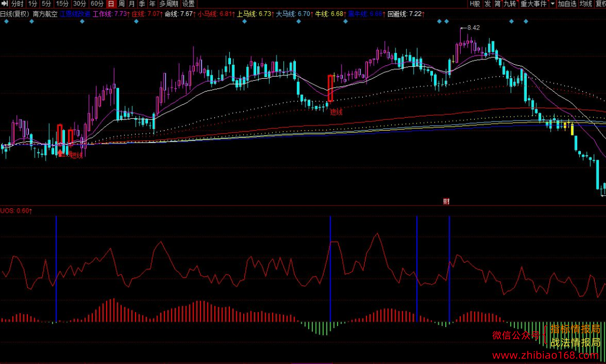Viewport: 606px width, 364px height.
Task: Switch chart to 年 yearly period
Action: point(152,3)
